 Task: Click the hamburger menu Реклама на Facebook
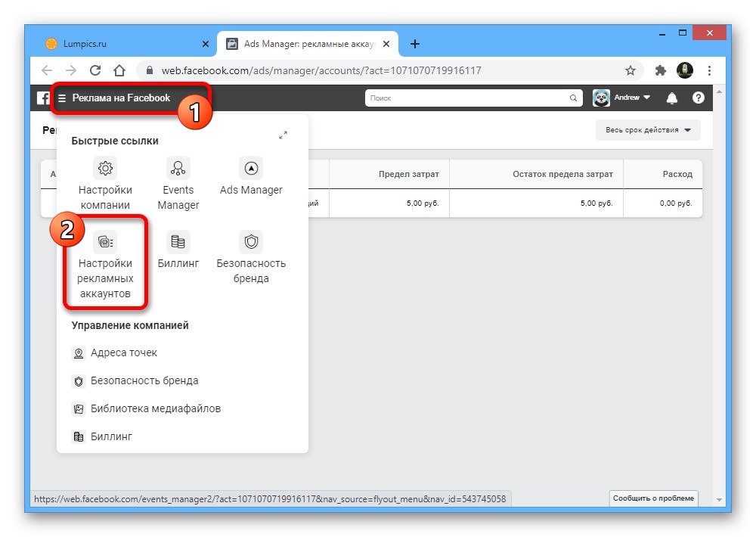[x=115, y=98]
